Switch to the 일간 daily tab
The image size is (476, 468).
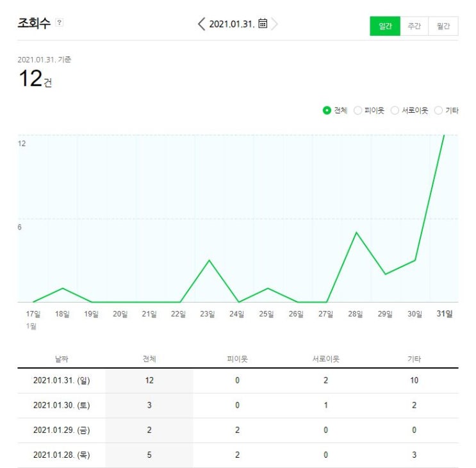[x=385, y=26]
